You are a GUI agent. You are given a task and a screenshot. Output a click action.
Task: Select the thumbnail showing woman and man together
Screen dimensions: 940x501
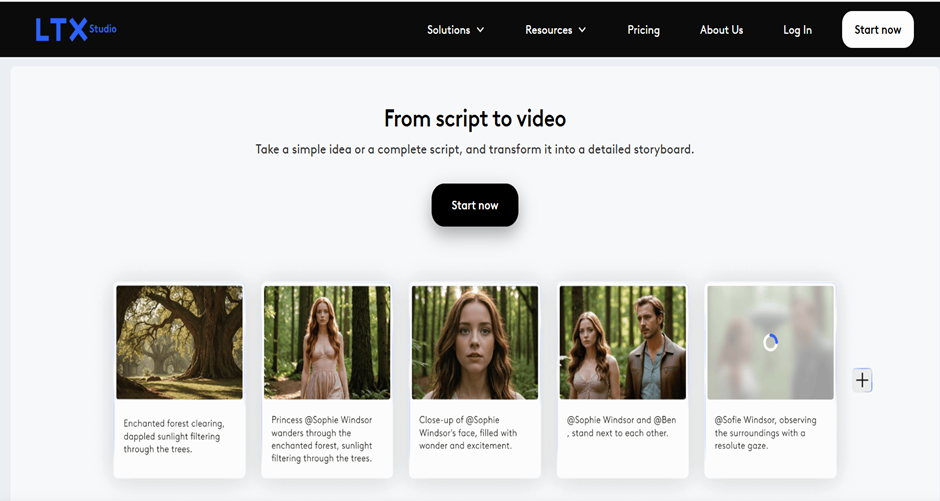pos(622,342)
